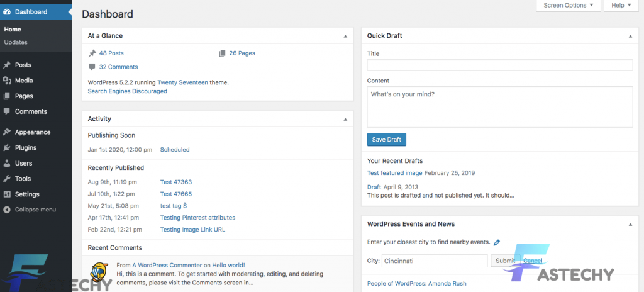This screenshot has width=644, height=292.
Task: Click the Settings sliders icon in the sidebar
Action: 6,194
